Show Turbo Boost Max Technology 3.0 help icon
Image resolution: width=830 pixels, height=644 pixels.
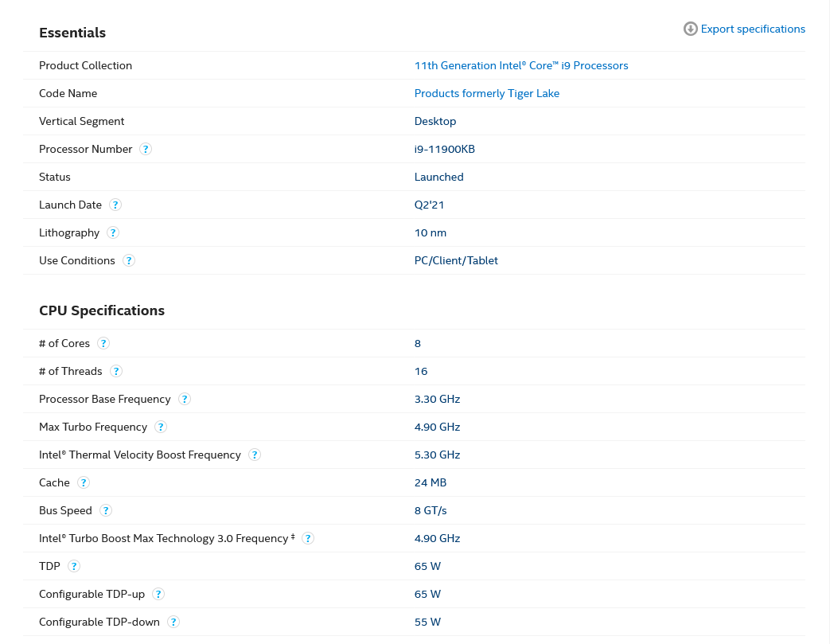point(307,539)
